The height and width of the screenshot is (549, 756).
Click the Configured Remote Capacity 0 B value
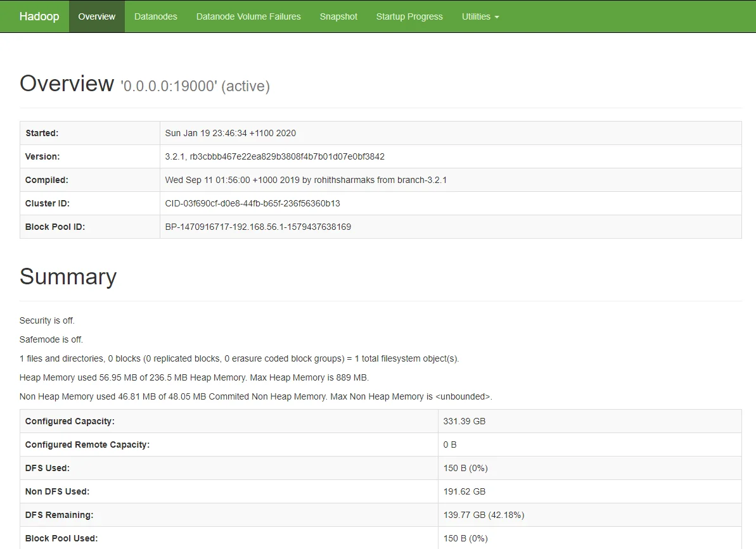coord(450,445)
